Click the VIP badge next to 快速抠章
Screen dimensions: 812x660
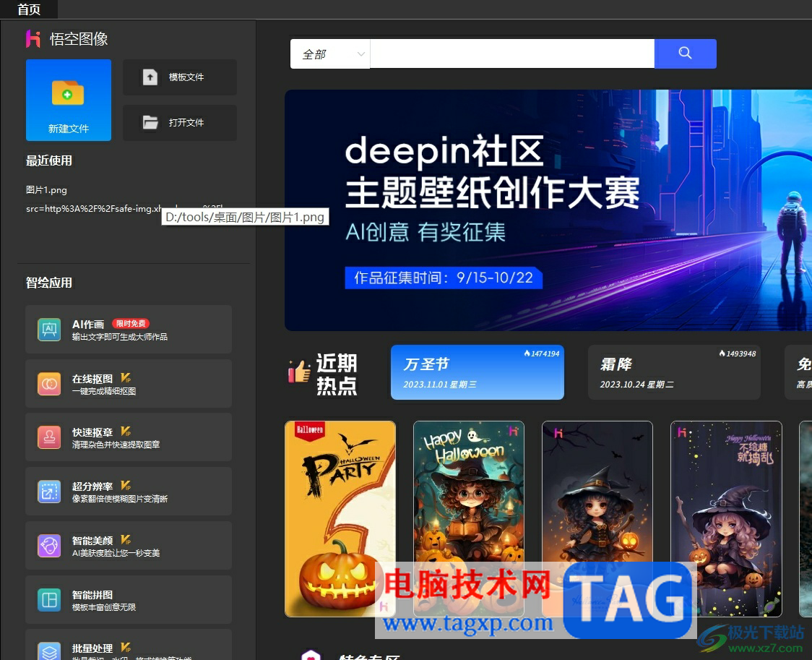click(x=126, y=432)
